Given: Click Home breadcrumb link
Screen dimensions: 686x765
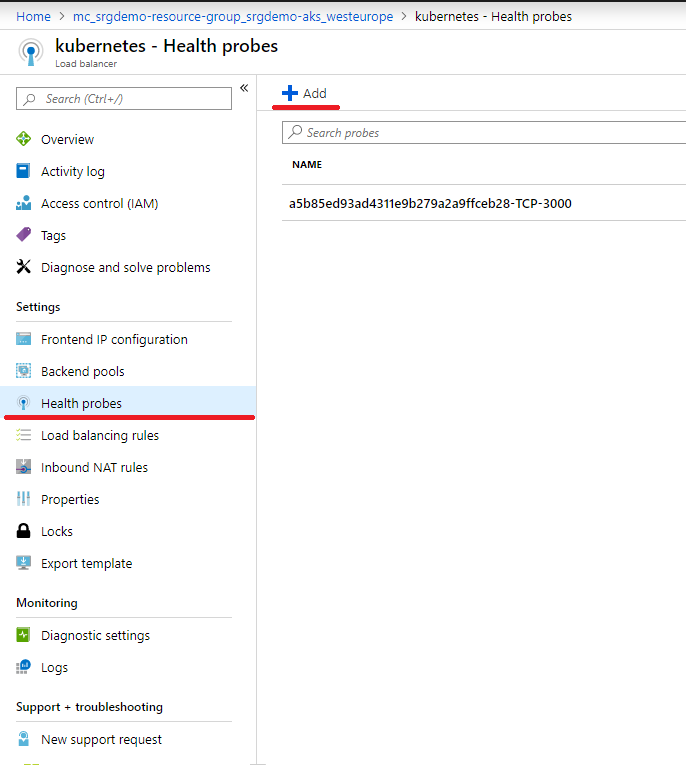Looking at the screenshot, I should pyautogui.click(x=33, y=17).
